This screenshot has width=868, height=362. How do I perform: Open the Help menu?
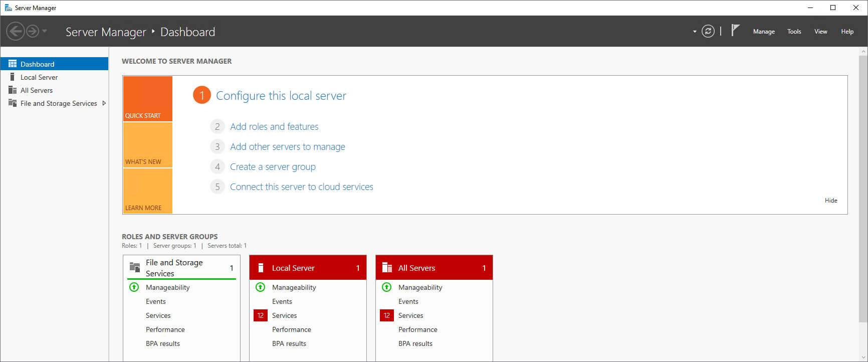point(847,31)
